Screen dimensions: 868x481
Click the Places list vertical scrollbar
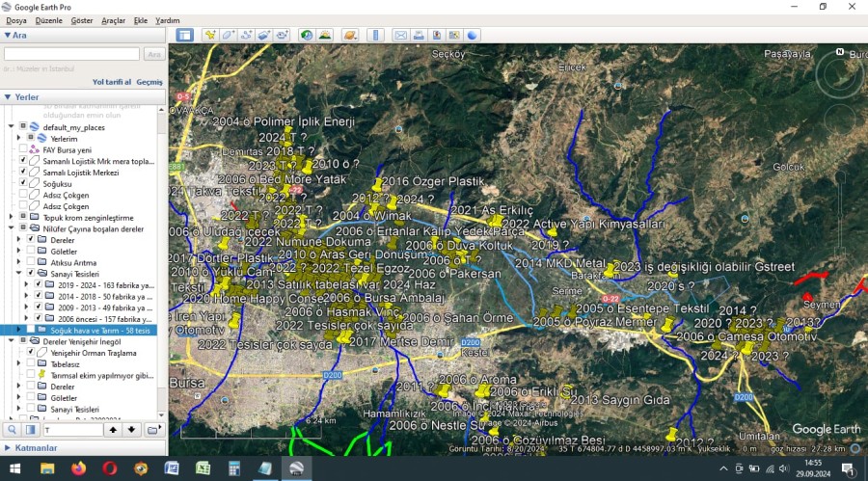coord(161,262)
